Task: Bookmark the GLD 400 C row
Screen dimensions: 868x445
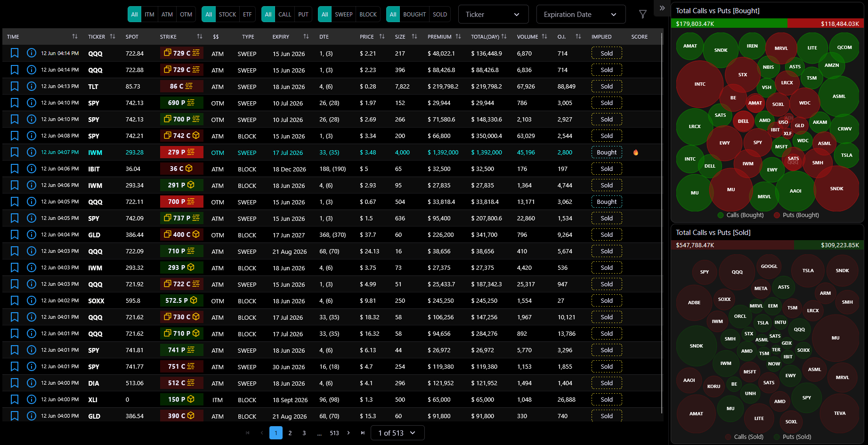Action: (x=15, y=235)
